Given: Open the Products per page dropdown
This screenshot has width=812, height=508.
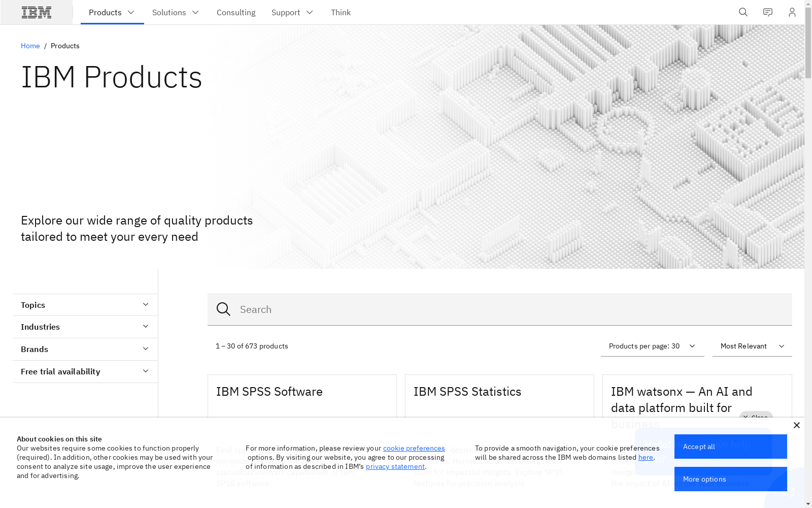Looking at the screenshot, I should pyautogui.click(x=653, y=346).
